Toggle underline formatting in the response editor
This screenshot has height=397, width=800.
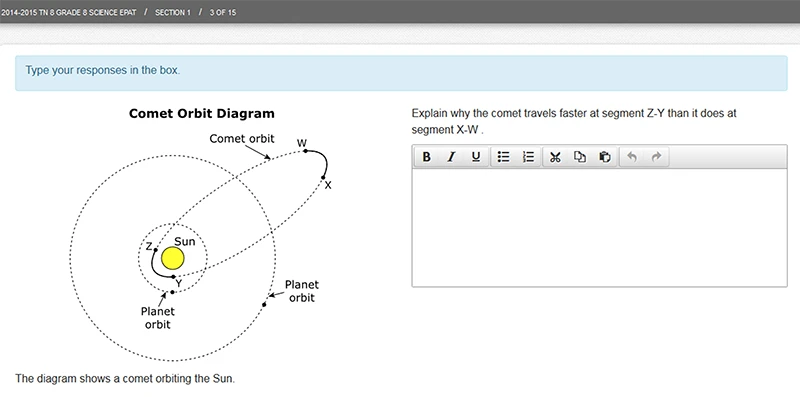pyautogui.click(x=476, y=157)
